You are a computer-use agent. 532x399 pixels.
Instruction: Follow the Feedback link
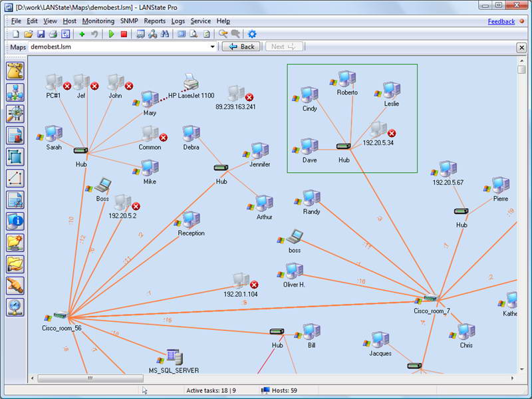pyautogui.click(x=501, y=21)
